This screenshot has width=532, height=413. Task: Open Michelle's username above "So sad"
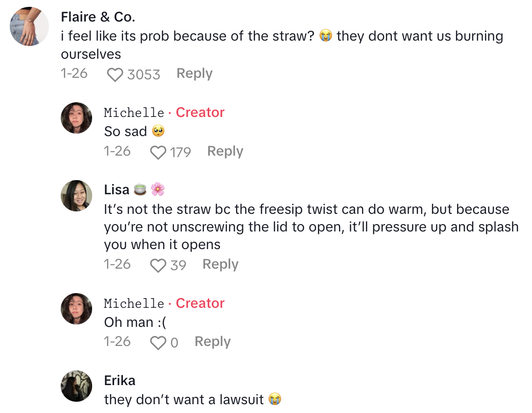coord(134,113)
